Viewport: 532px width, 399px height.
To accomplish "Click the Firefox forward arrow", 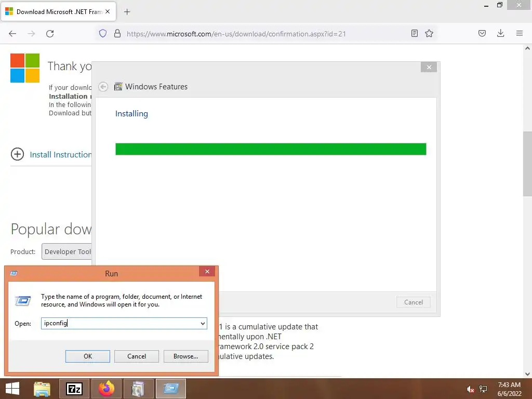I will [31, 34].
